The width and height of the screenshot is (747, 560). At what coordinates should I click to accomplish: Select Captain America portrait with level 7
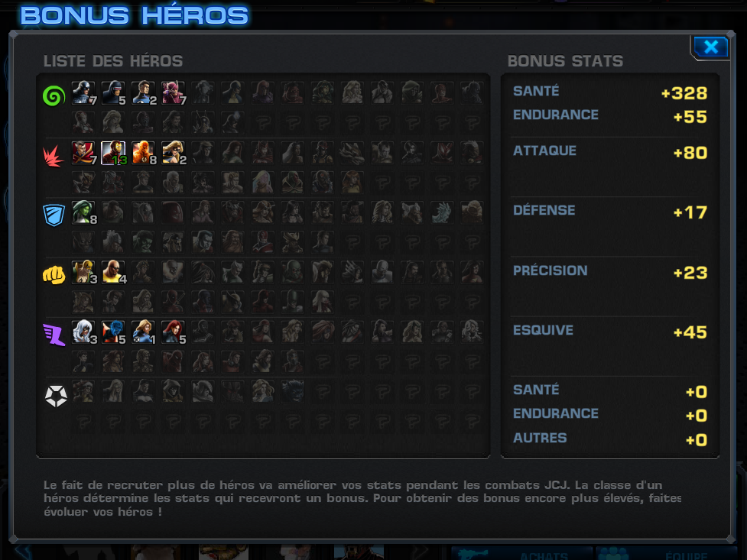(x=84, y=93)
